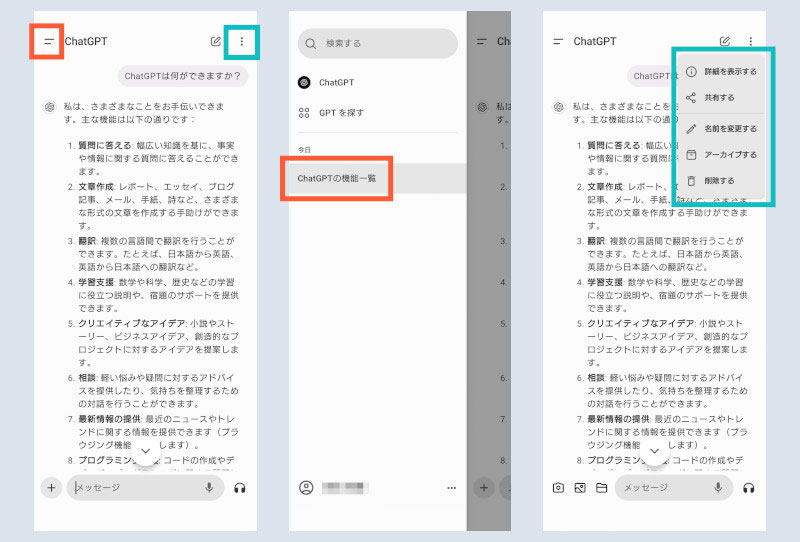
Task: Click the 今日 section label in the sidebar
Action: 305,150
